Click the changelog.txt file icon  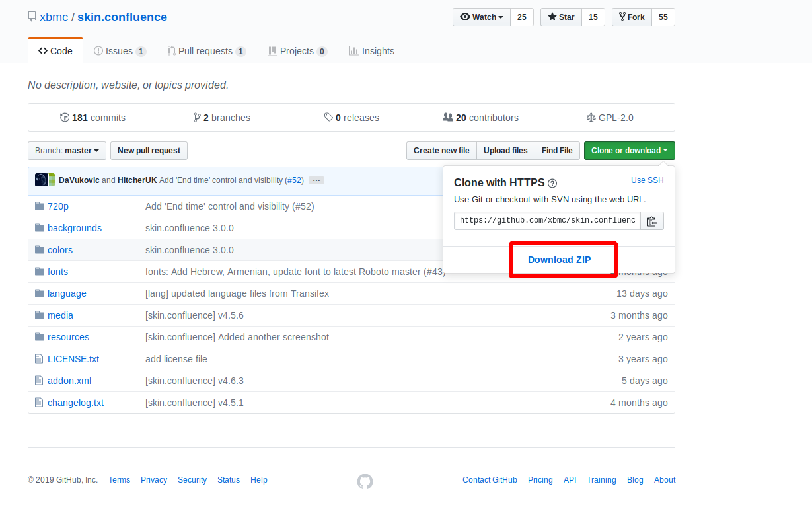click(x=39, y=403)
